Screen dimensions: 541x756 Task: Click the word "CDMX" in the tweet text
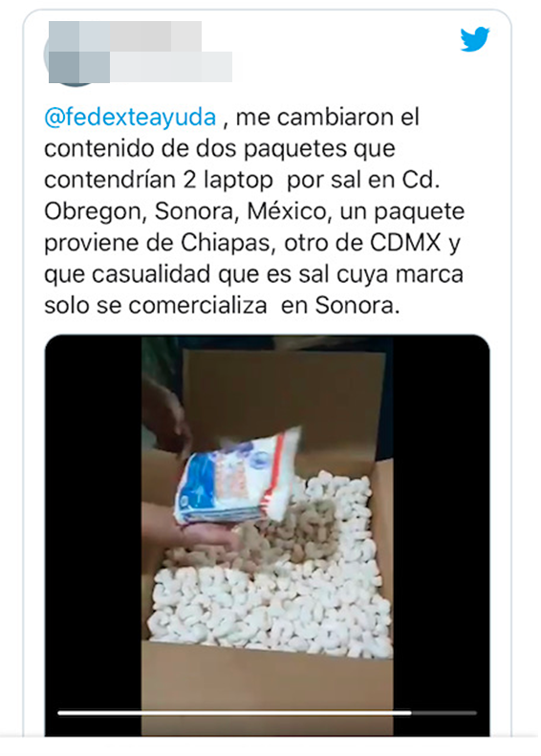pos(405,243)
